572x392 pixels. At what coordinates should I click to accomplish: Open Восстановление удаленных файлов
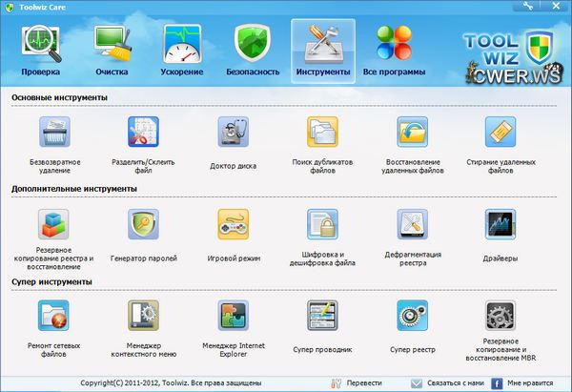412,134
